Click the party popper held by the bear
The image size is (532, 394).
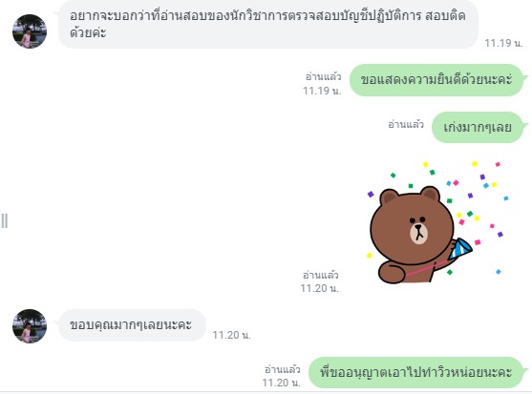459,249
